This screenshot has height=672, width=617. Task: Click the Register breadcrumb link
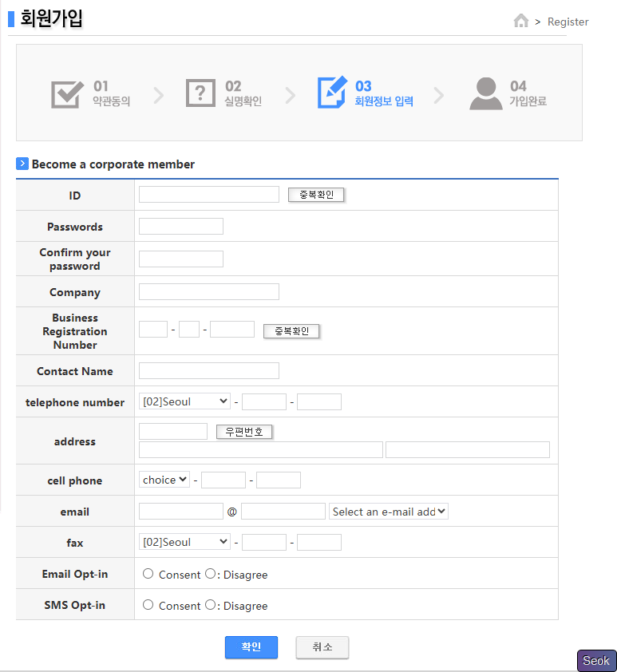point(568,22)
